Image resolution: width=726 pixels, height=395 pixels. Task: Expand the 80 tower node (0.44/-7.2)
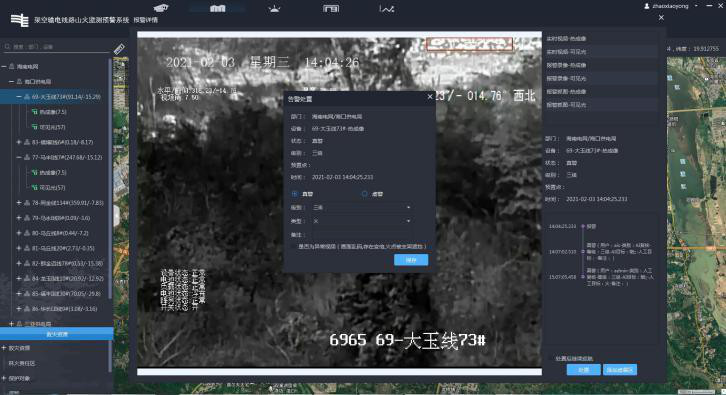tap(19, 233)
